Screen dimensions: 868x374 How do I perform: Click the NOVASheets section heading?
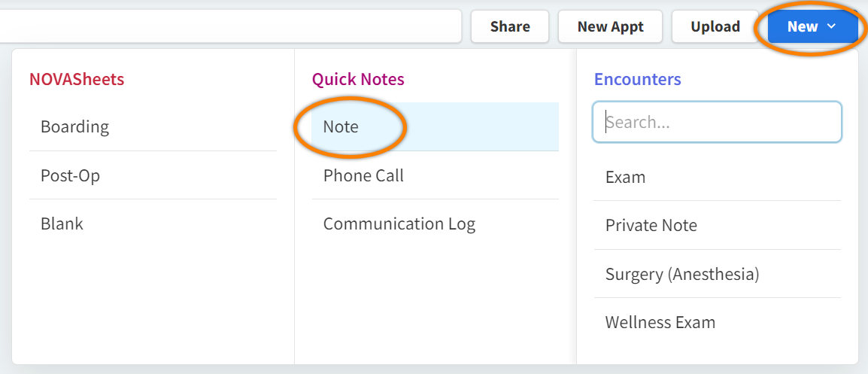pos(77,79)
